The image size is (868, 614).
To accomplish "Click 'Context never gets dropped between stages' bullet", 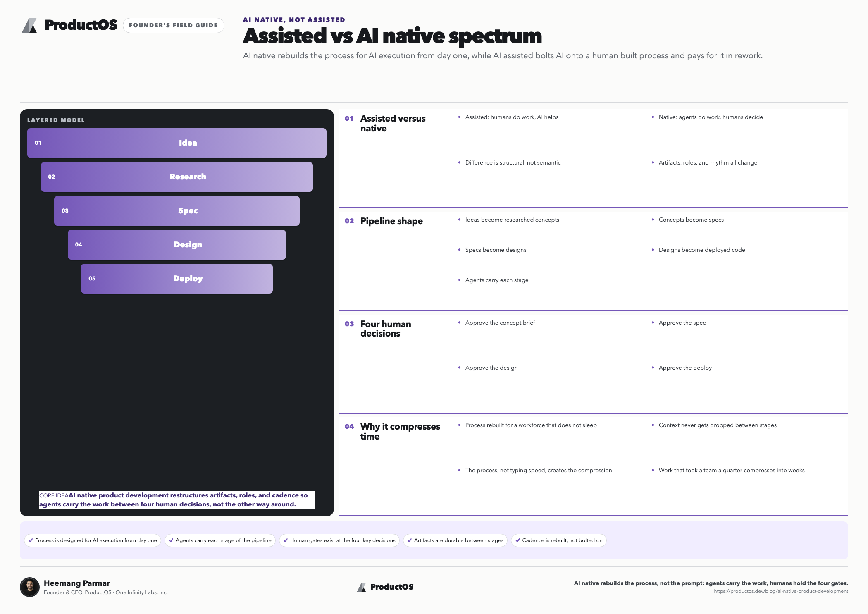I will [x=718, y=425].
